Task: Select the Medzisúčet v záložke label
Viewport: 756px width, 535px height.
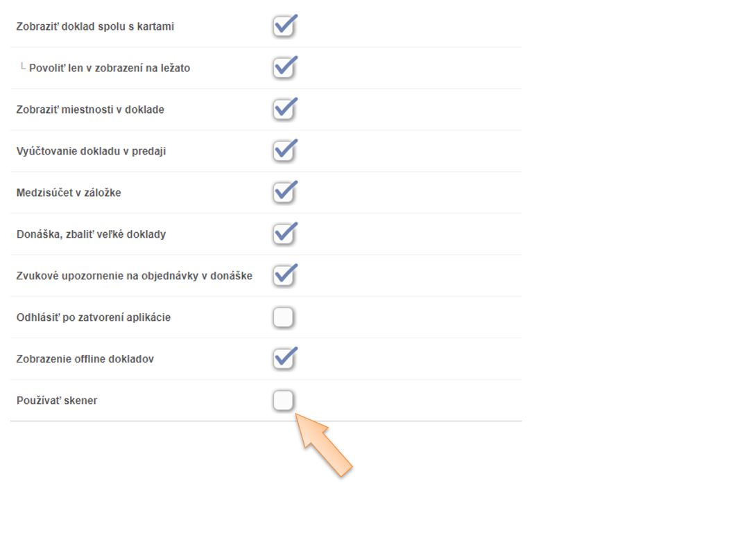Action: (x=69, y=193)
